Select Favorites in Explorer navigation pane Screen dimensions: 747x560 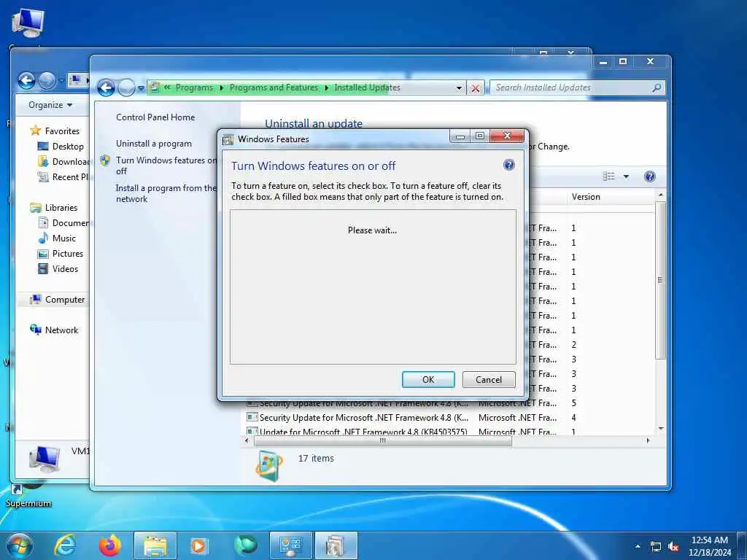pyautogui.click(x=62, y=131)
